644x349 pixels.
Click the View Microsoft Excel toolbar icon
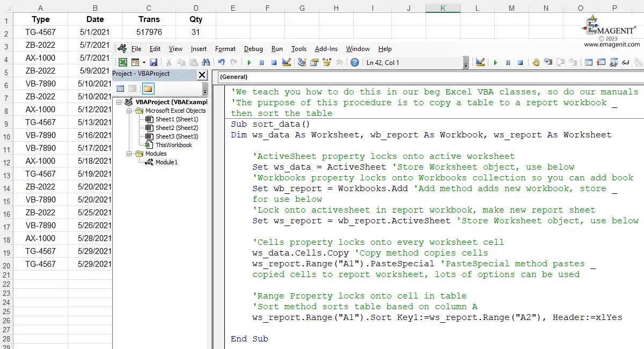pyautogui.click(x=123, y=62)
